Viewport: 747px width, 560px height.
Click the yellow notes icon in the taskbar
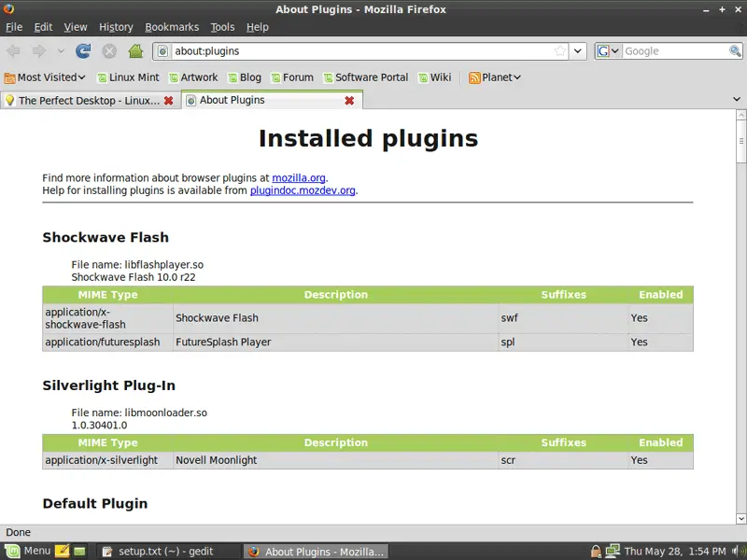point(62,551)
